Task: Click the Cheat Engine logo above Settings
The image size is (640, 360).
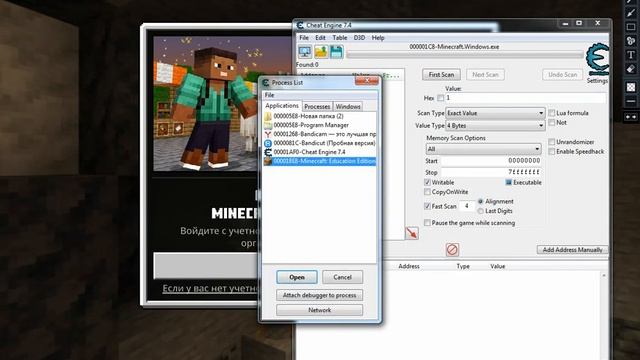Action: [x=597, y=59]
